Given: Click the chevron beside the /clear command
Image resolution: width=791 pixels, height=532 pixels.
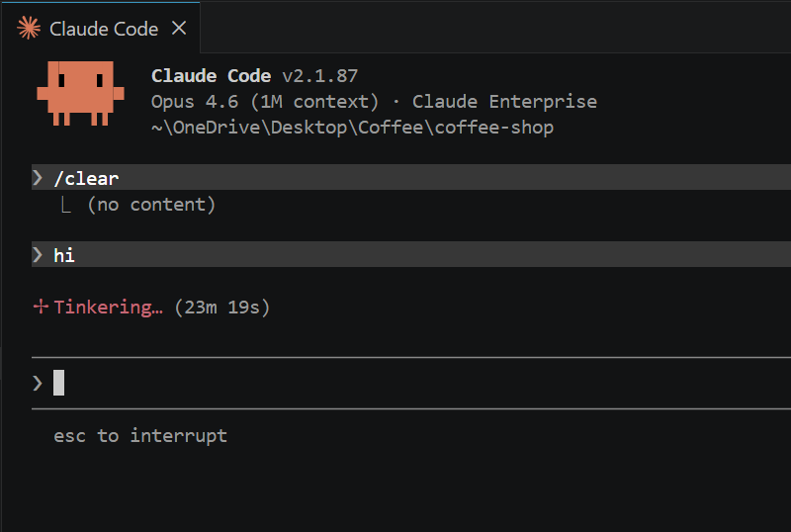Looking at the screenshot, I should (x=38, y=178).
